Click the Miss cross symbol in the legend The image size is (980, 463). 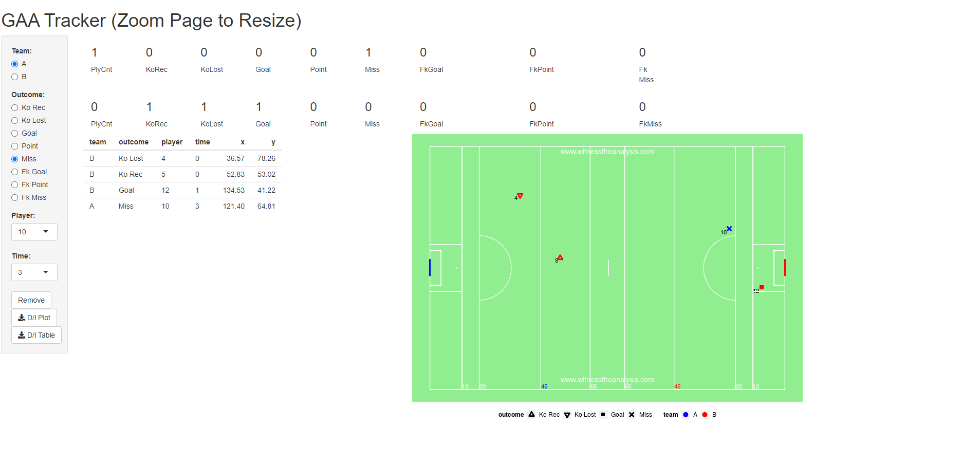pos(632,415)
